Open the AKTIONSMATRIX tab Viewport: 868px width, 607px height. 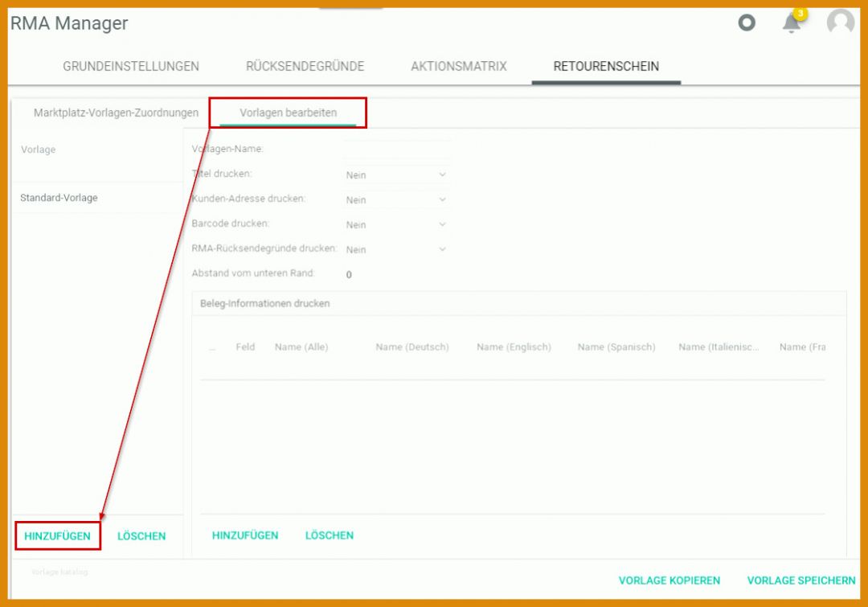click(459, 67)
